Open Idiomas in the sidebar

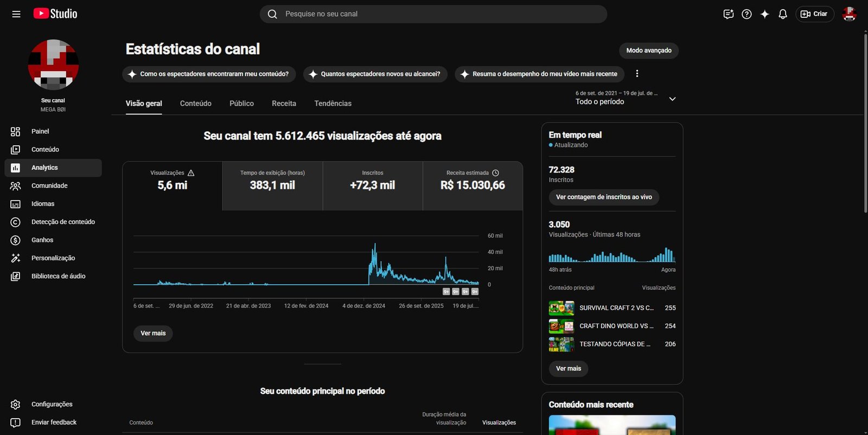[53, 204]
